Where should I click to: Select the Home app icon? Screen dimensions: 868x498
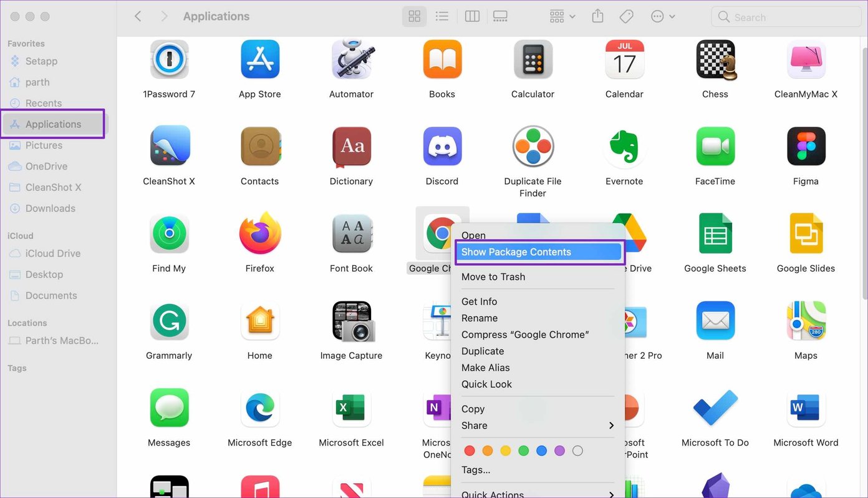[x=260, y=321]
